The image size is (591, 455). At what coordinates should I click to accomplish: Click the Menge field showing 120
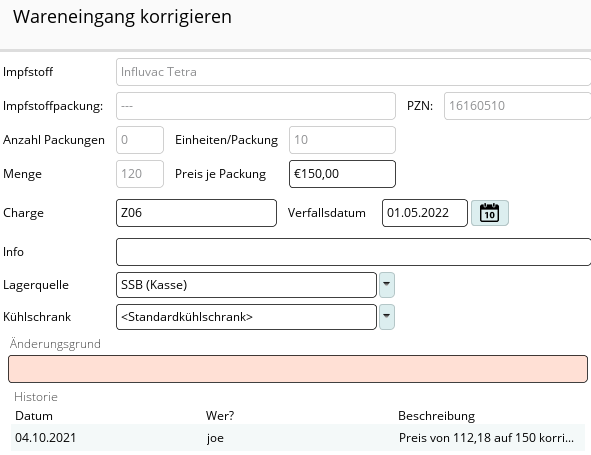point(140,174)
